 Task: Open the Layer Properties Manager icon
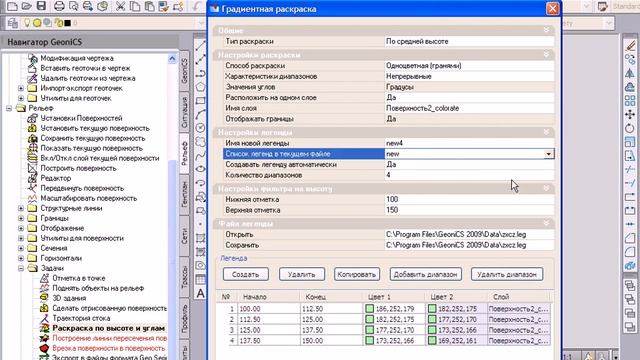(12, 23)
